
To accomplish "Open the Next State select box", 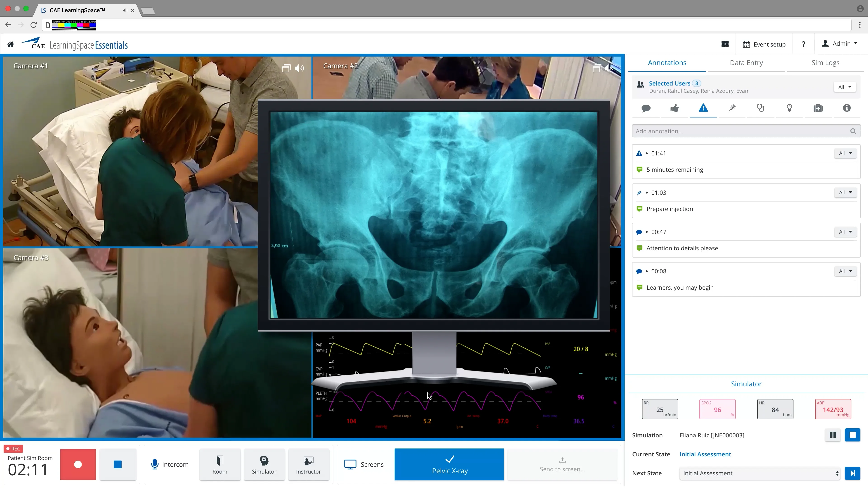I will click(760, 474).
